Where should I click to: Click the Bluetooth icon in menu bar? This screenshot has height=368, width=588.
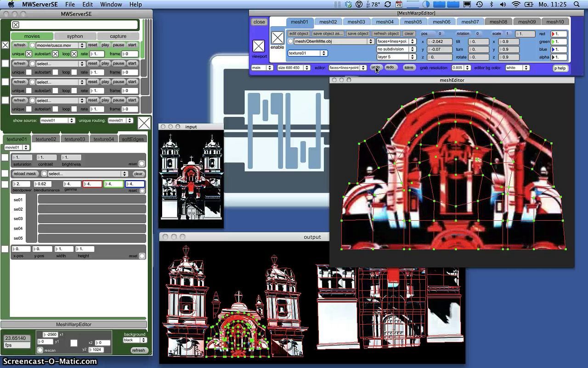point(491,4)
